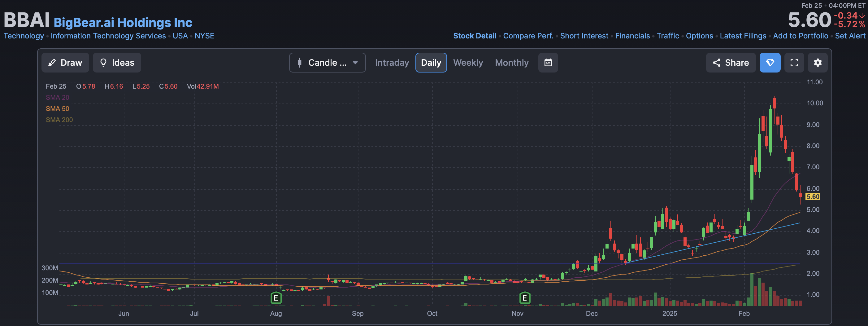Click the Dec month axis label

pyautogui.click(x=592, y=314)
